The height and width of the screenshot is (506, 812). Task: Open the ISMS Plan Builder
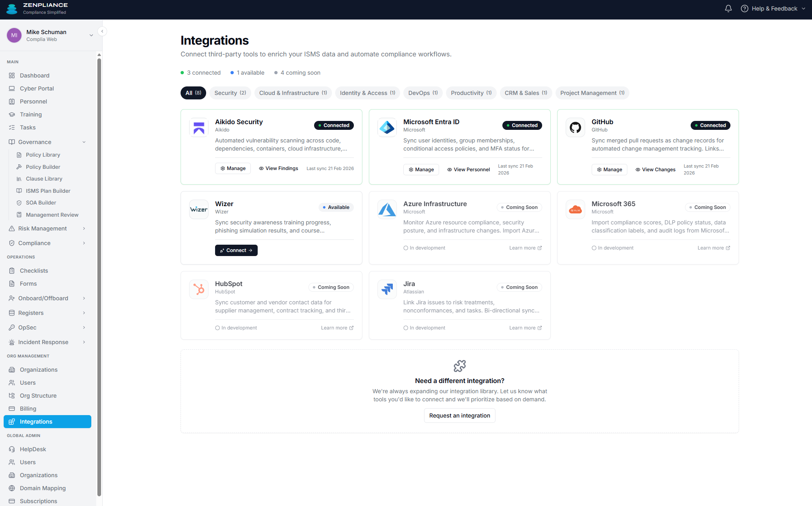click(47, 191)
